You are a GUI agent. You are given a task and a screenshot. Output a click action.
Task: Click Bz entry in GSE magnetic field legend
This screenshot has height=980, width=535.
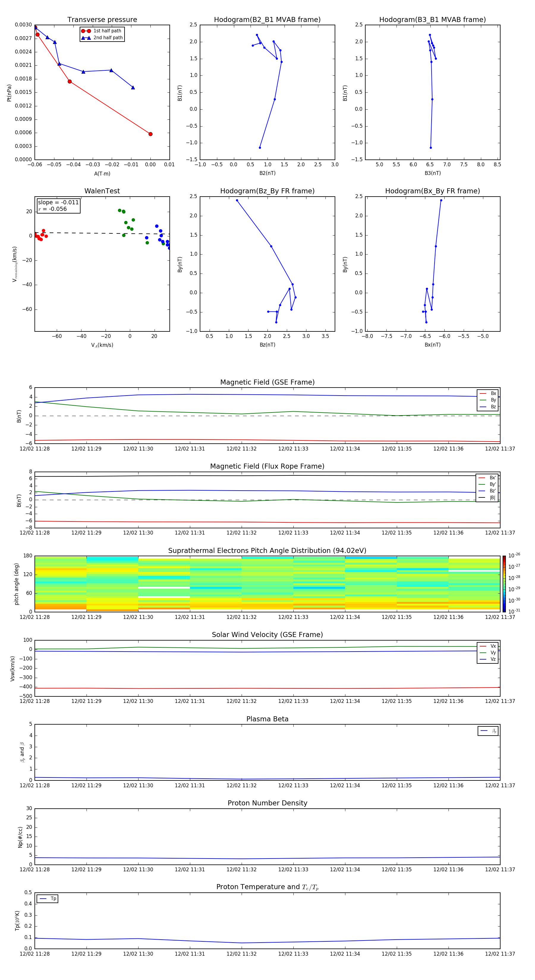pyautogui.click(x=488, y=407)
